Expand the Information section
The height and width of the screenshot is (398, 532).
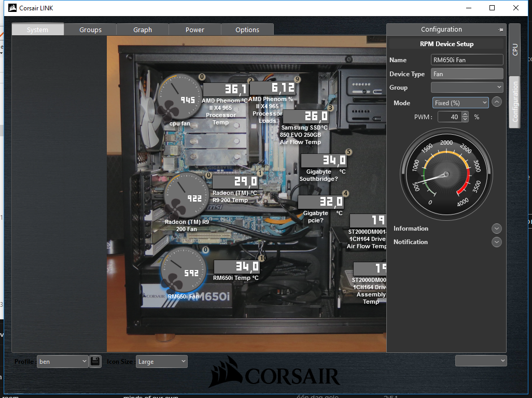click(x=496, y=229)
